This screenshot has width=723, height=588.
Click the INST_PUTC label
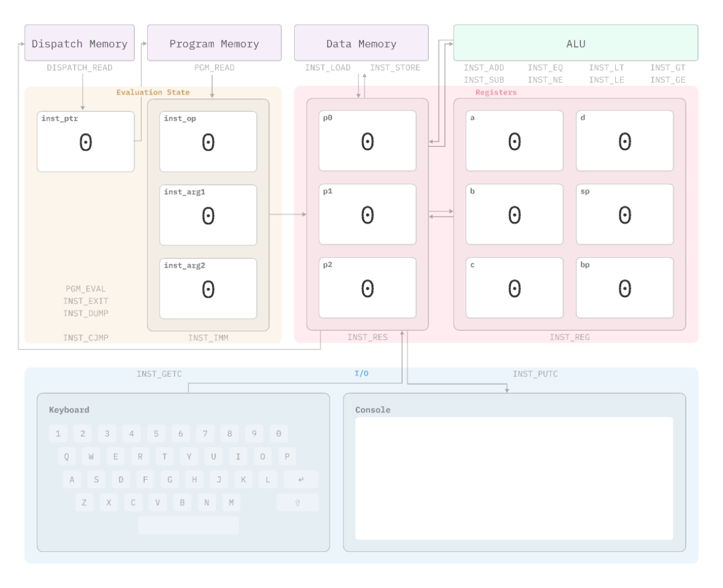tap(536, 374)
